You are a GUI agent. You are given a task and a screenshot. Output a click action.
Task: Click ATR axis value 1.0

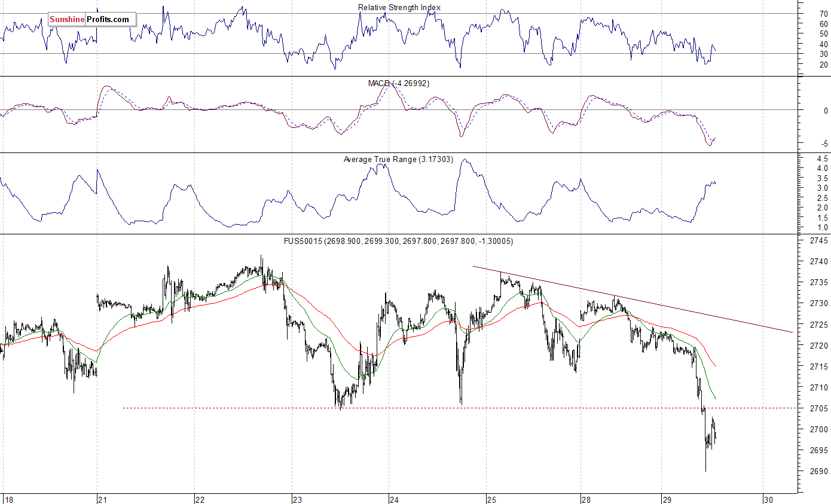(823, 228)
